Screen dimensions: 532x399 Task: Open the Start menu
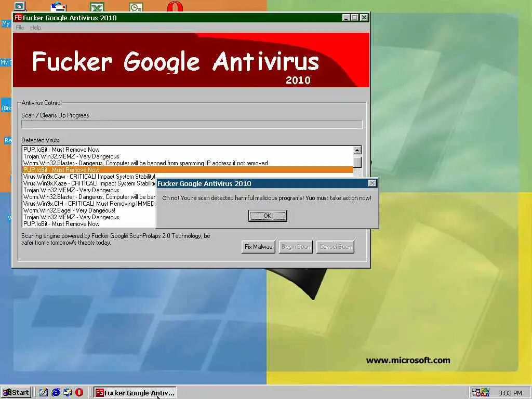click(16, 393)
